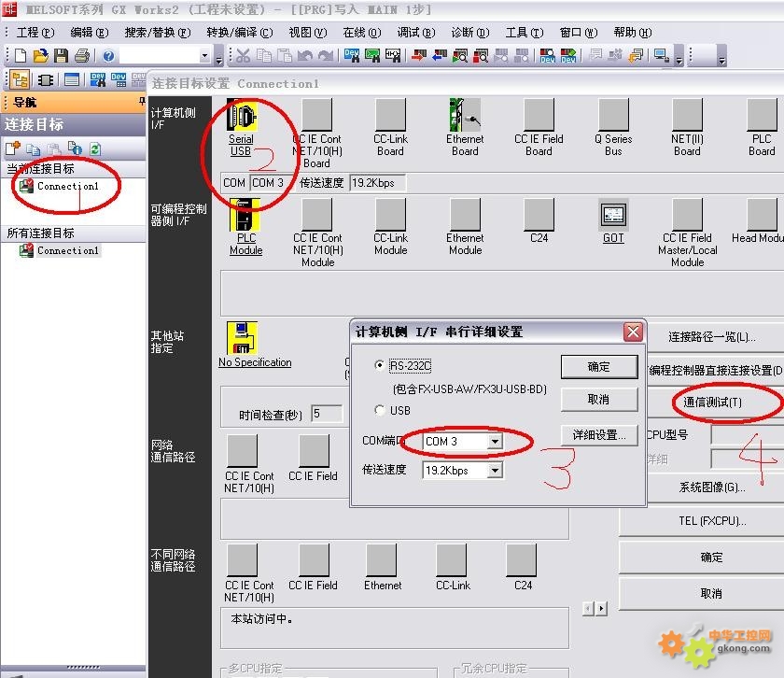Open the 视图(V) menu

(x=307, y=33)
